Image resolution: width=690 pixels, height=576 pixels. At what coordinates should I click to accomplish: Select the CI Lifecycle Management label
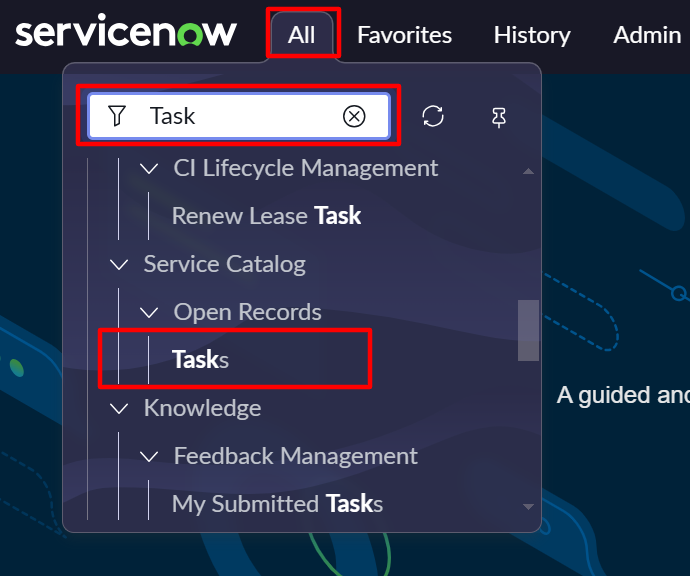(306, 169)
